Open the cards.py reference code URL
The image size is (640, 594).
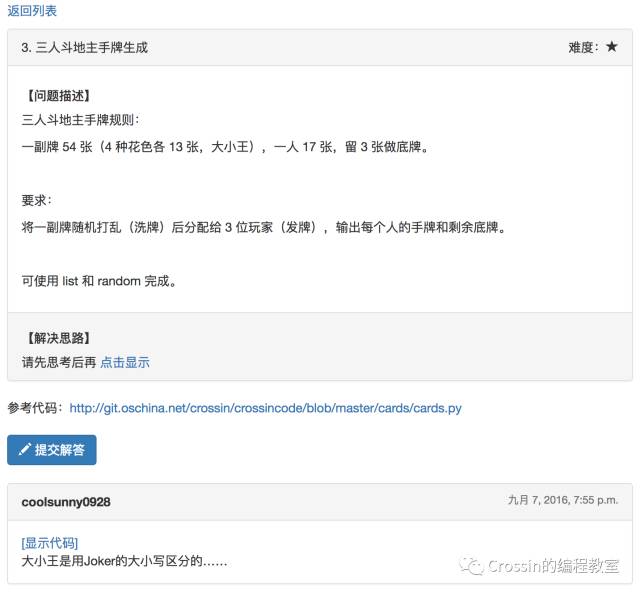[265, 408]
